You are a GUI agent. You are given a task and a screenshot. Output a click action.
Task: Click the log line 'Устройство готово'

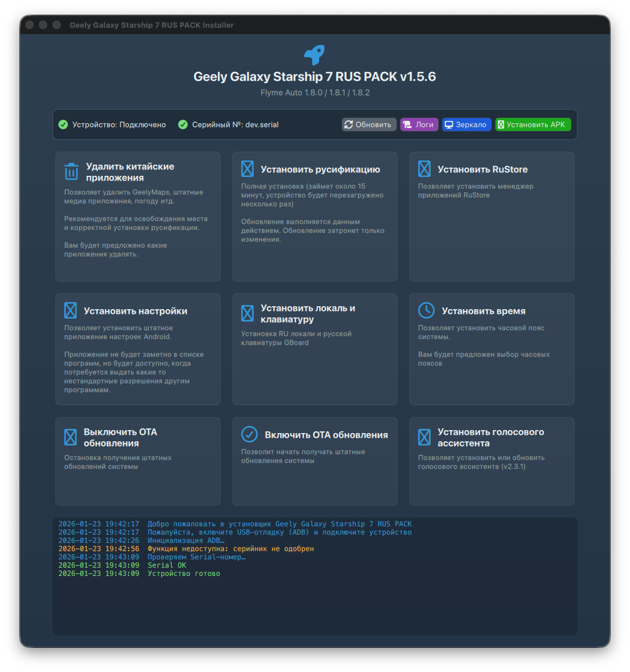point(183,573)
